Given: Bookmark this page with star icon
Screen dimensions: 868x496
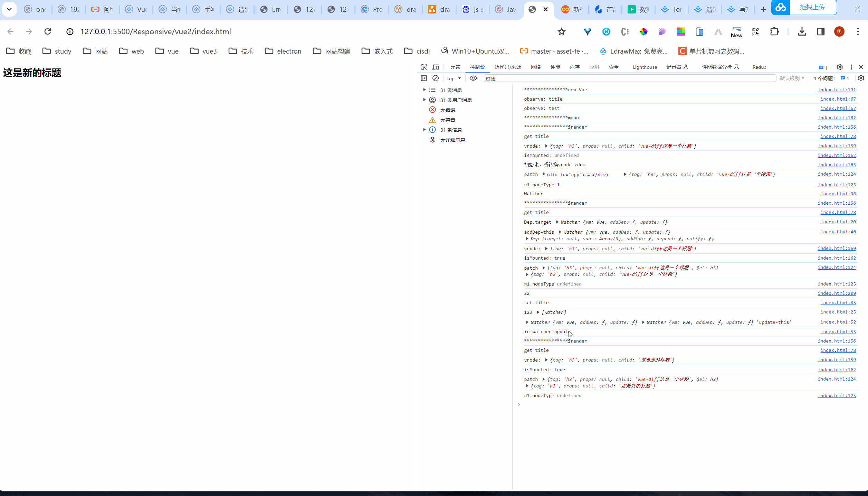Looking at the screenshot, I should point(562,32).
